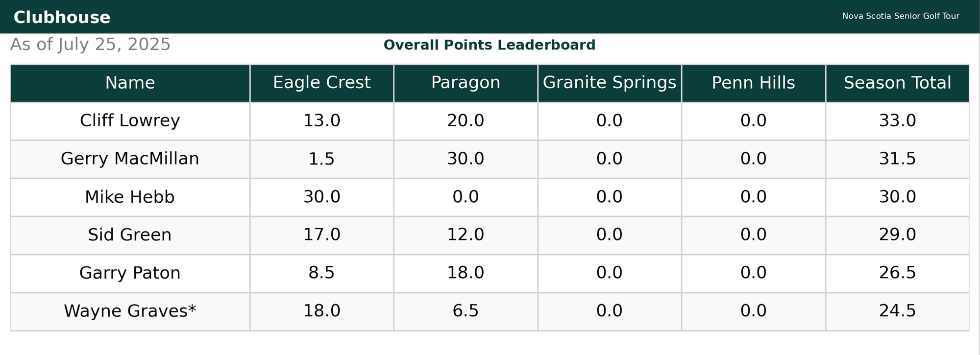Select the Cliff Lowrey name cell
The image size is (980, 355).
(x=130, y=121)
